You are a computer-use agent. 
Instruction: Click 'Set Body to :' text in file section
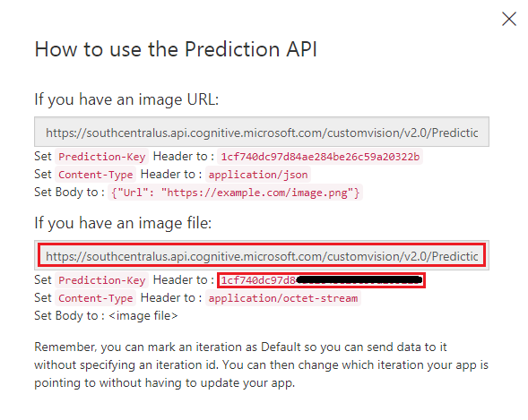[x=69, y=316]
